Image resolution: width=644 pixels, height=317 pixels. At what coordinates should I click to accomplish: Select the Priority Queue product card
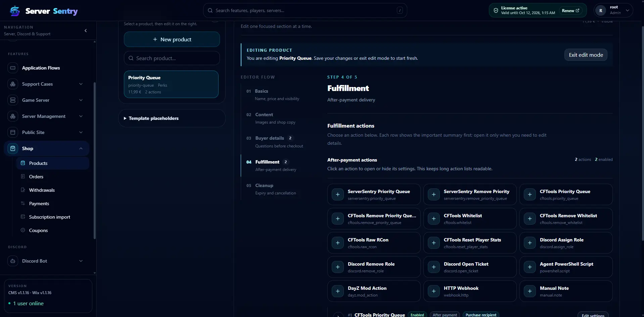pyautogui.click(x=171, y=84)
